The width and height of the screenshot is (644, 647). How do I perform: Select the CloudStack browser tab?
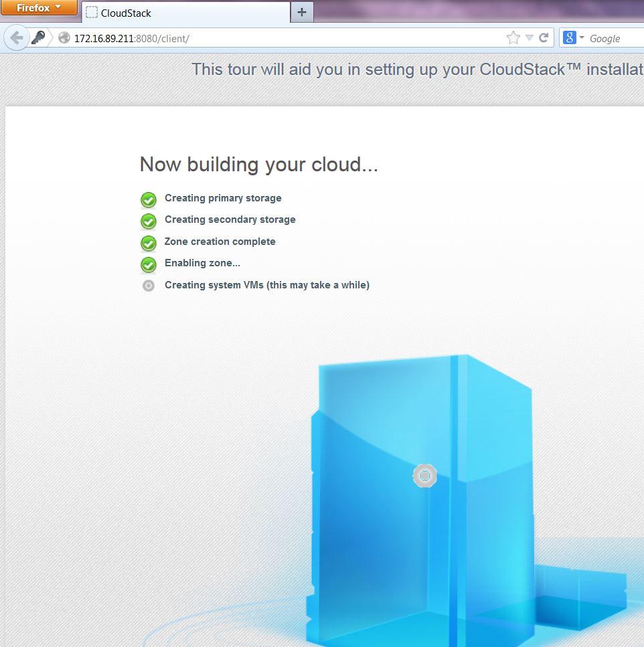(x=186, y=13)
